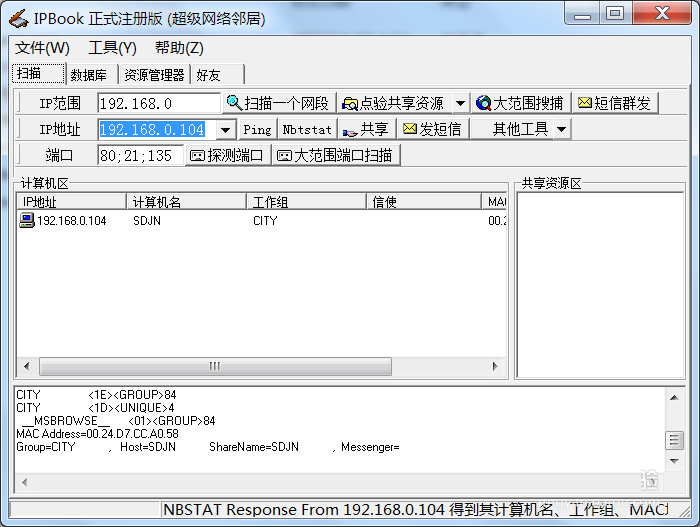Select computer icon for 192.168.0.104 row
The image size is (700, 527).
tap(27, 220)
